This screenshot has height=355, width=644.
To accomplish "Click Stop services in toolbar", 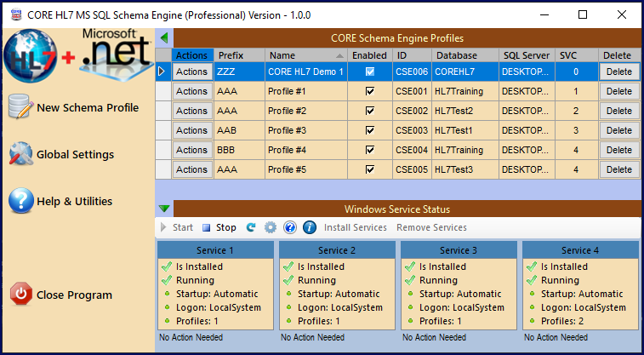I will pos(219,227).
